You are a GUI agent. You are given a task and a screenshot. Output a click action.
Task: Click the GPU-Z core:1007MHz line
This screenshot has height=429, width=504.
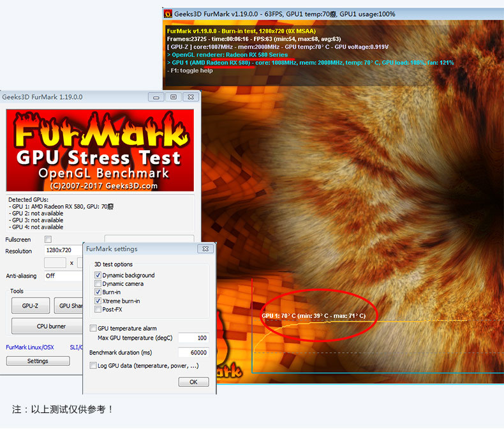[278, 47]
